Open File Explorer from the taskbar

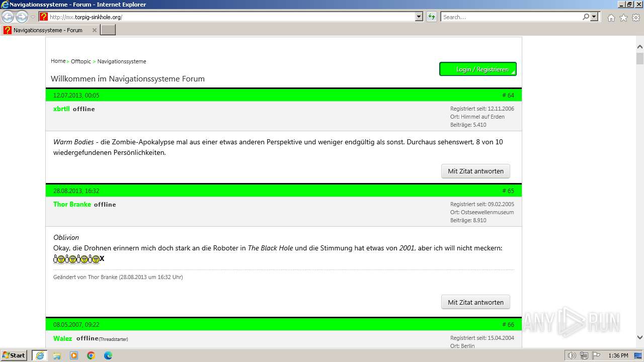[57, 355]
